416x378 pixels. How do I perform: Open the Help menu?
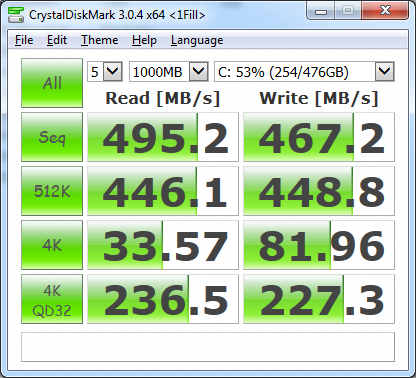point(144,40)
